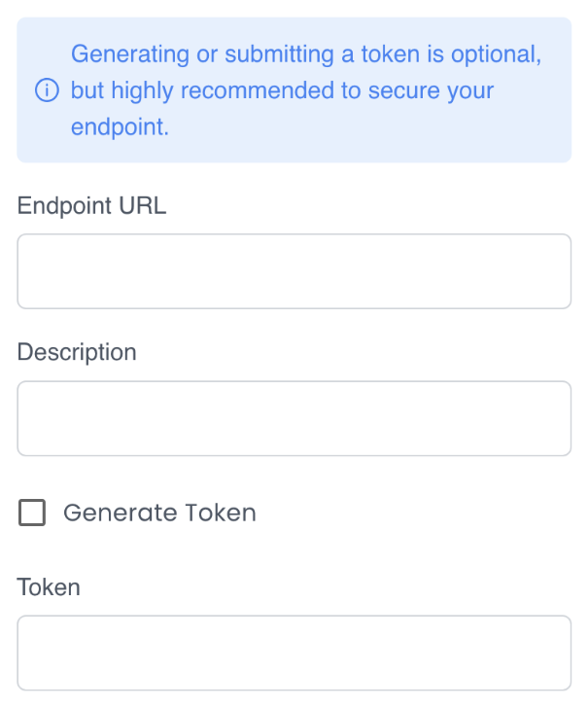The width and height of the screenshot is (588, 709).
Task: Click the word 'endpoint.' in the banner
Action: 120,127
